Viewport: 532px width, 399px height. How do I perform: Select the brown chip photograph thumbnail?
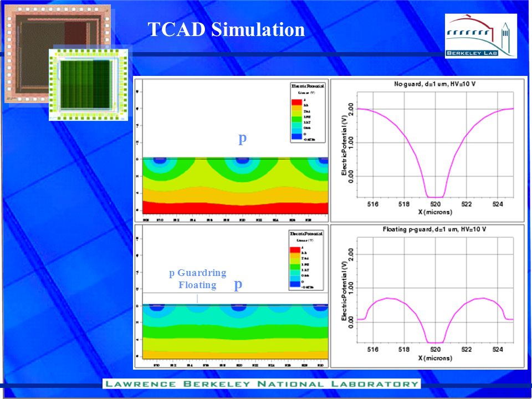coord(58,54)
